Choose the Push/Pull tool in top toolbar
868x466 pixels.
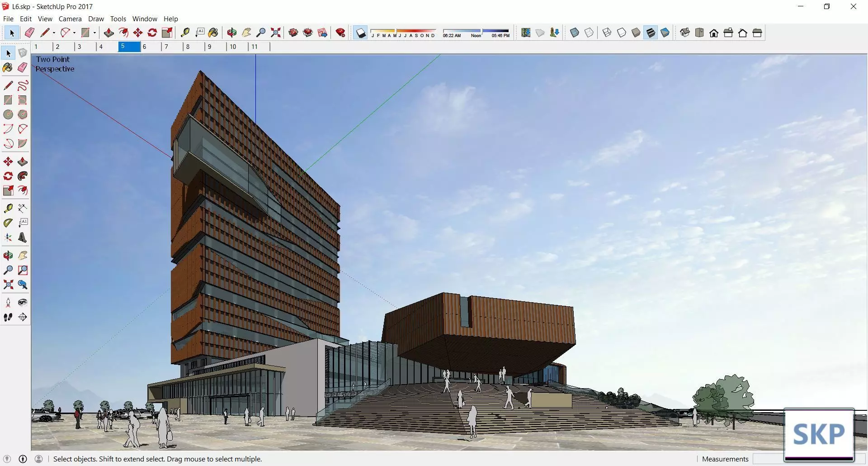pos(108,33)
